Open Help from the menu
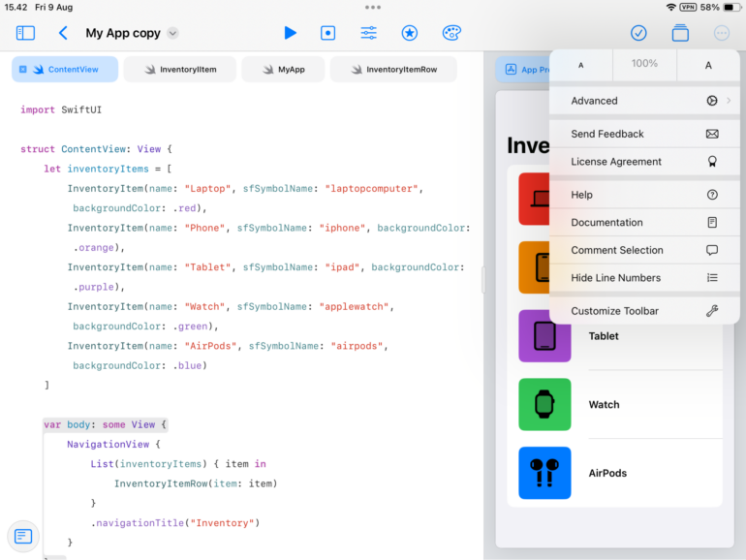 (x=644, y=195)
